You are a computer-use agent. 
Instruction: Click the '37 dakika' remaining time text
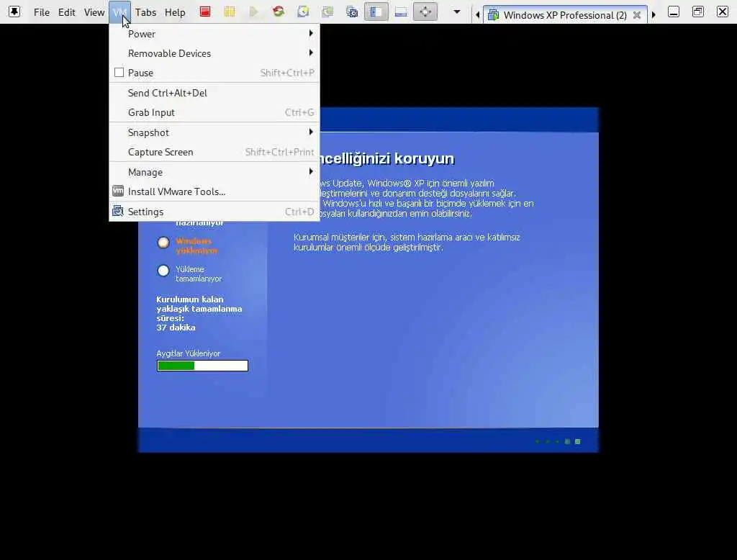pos(176,328)
